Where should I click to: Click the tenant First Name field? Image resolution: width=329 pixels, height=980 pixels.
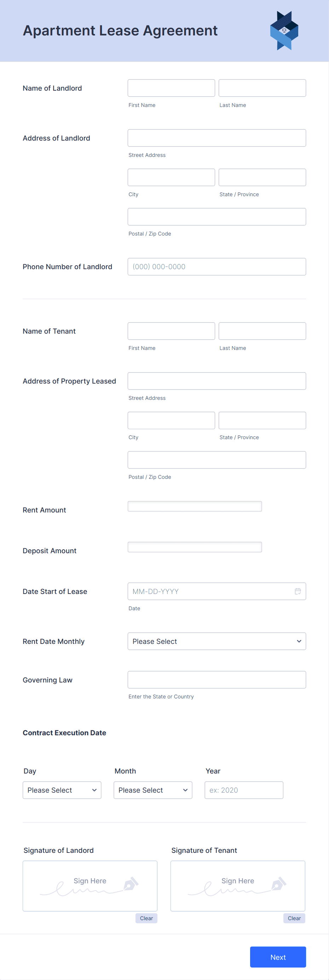(171, 331)
